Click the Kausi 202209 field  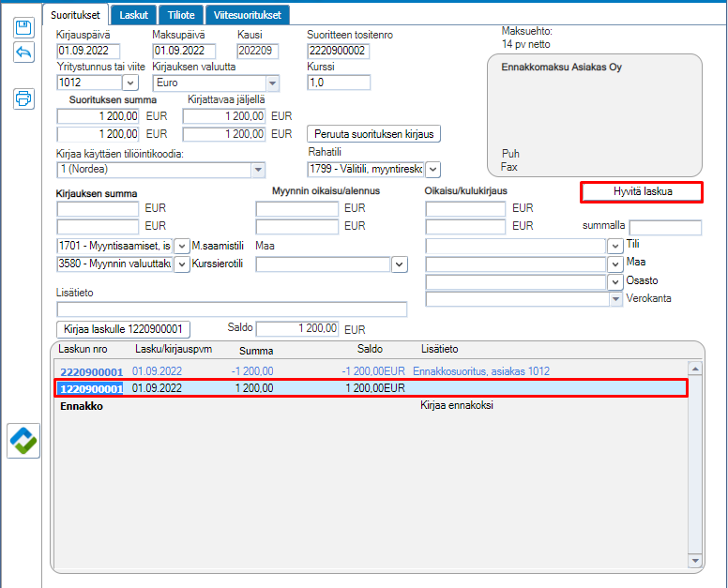[258, 51]
